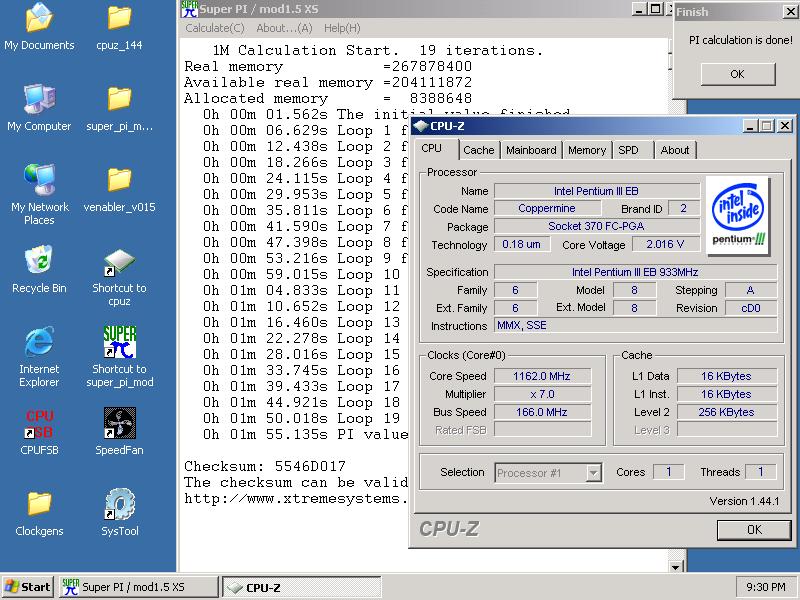
Task: Click the PI calculation is done! message
Action: 741,40
